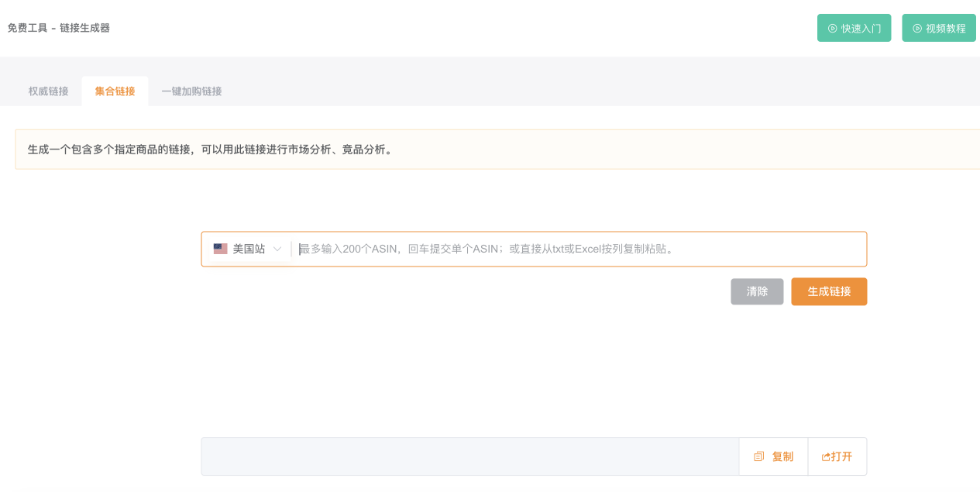Screen dimensions: 980x492
Task: Click the 视频教程 button
Action: [939, 27]
